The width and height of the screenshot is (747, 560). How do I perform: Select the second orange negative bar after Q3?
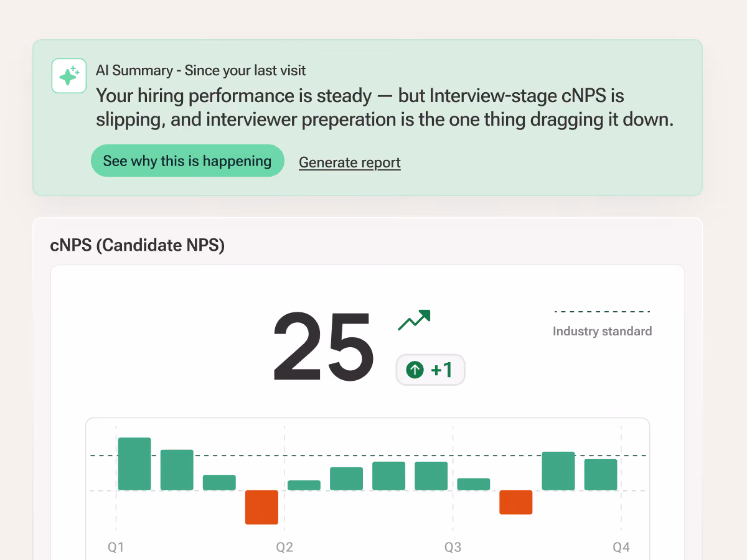(x=516, y=502)
